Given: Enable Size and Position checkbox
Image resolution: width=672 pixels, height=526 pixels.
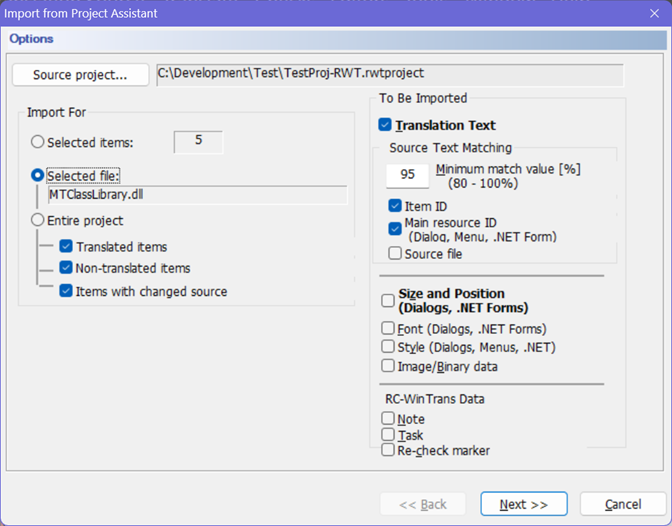Looking at the screenshot, I should [x=388, y=300].
